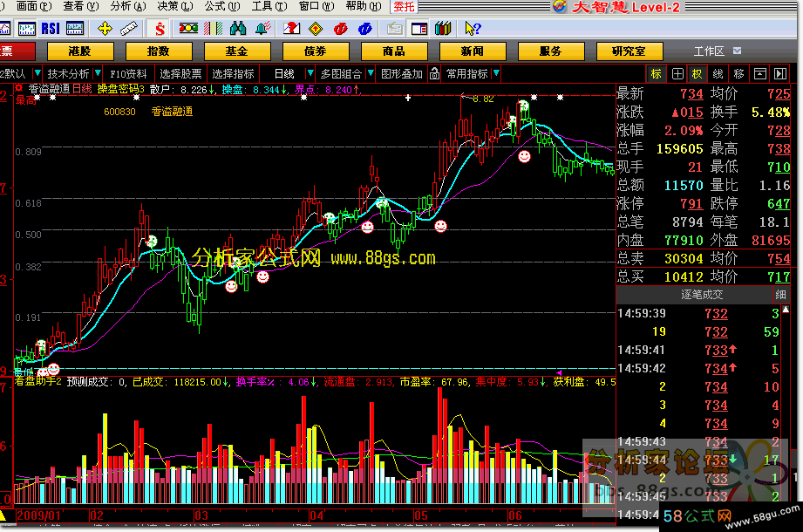803x532 pixels.
Task: Click the 05 month marker on timeline
Action: click(421, 515)
